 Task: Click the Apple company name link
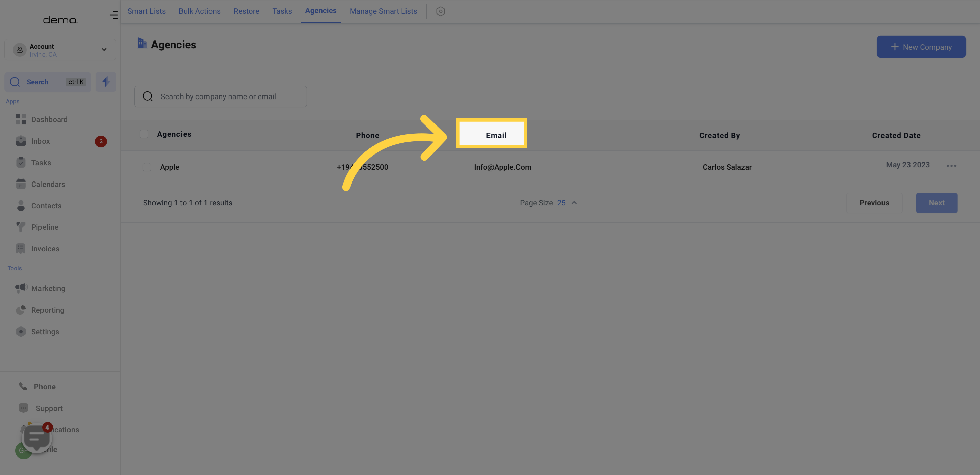(x=170, y=167)
